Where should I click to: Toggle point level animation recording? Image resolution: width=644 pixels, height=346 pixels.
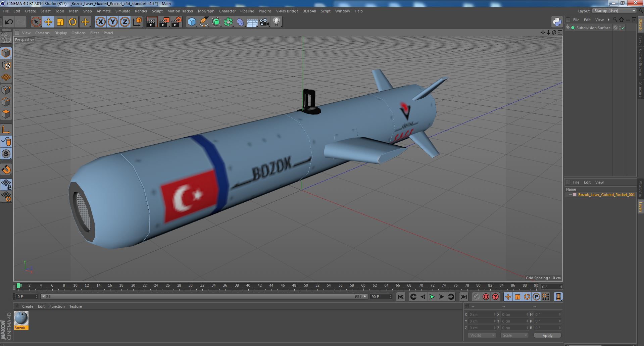(546, 297)
